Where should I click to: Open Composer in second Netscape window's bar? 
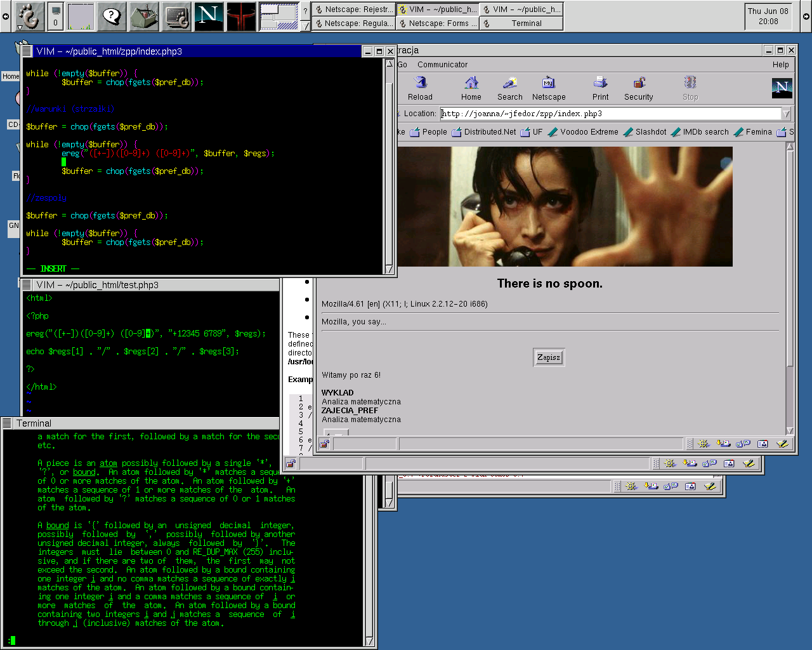pos(749,463)
